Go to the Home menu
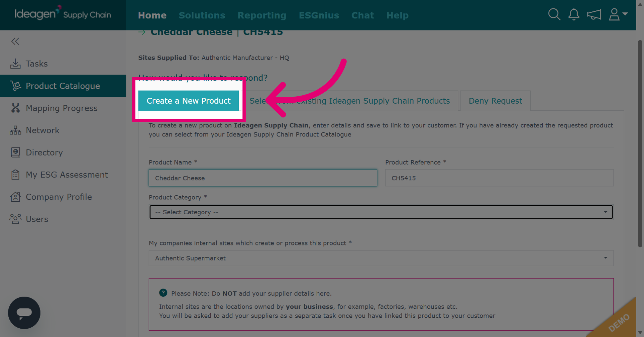This screenshot has width=644, height=337. click(x=152, y=15)
